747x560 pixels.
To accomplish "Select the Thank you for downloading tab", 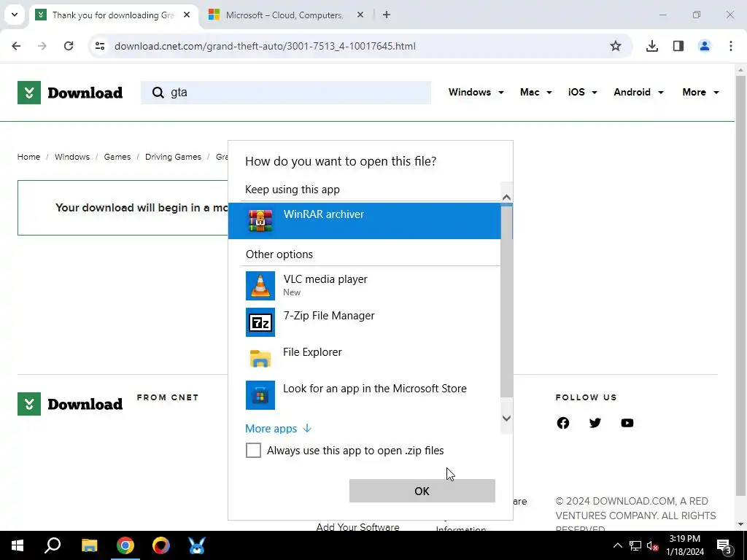I will coord(113,15).
